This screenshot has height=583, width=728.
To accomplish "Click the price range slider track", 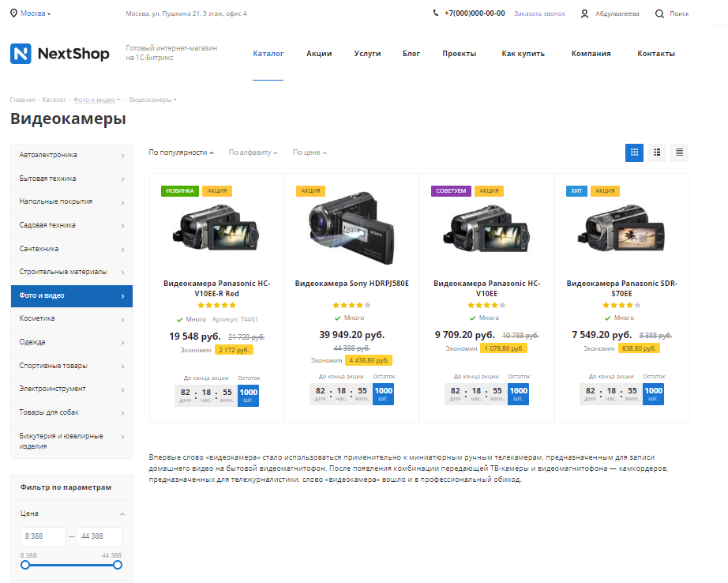I will [72, 566].
